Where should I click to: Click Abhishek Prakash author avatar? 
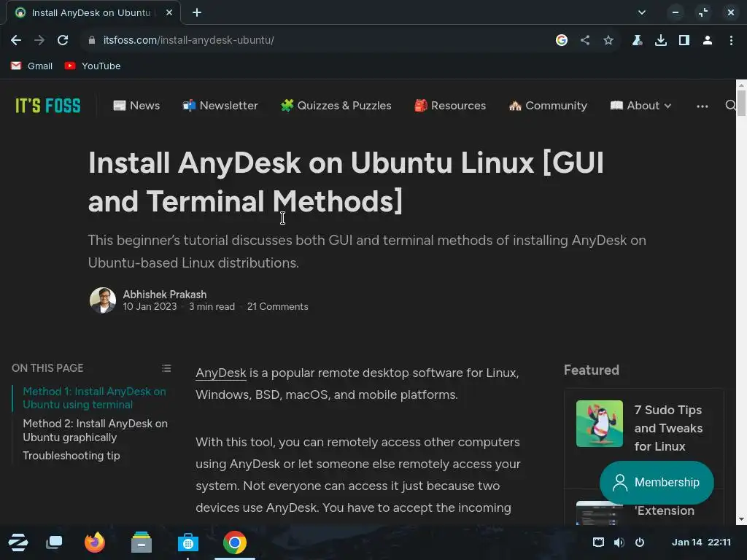pos(103,300)
